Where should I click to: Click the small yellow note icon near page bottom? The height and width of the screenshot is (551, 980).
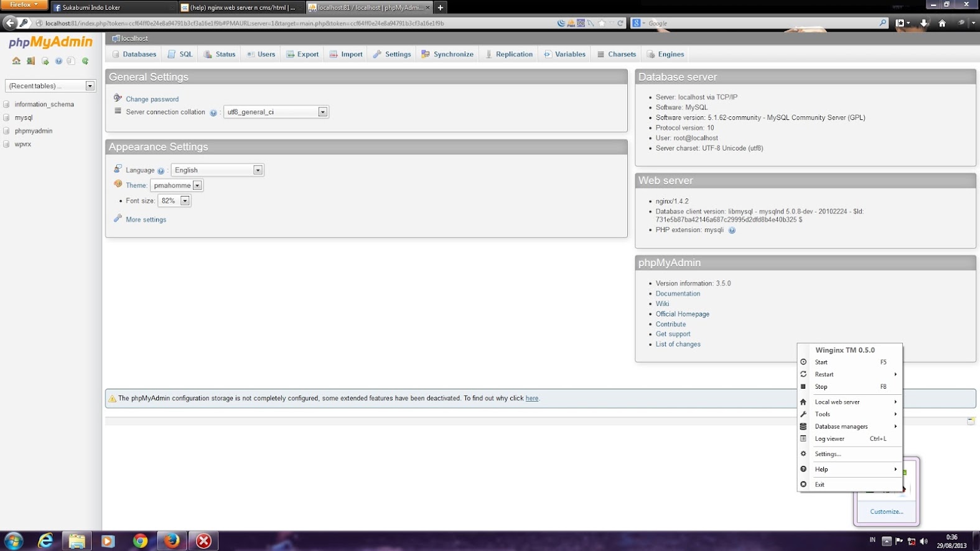click(970, 421)
